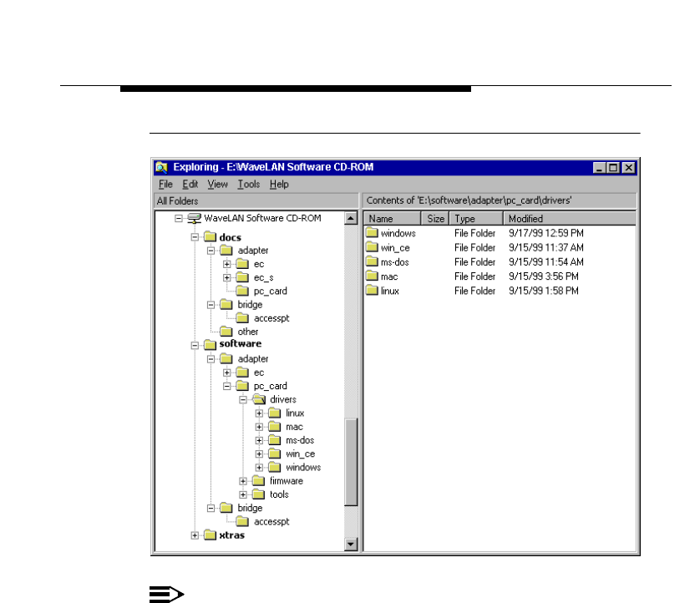Select ms-dos folder icon in contents list
Image resolution: width=700 pixels, height=603 pixels.
point(372,261)
